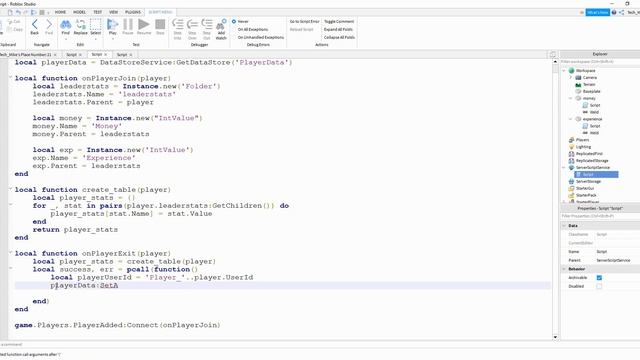Select the experience part in Explorer
The image size is (640, 360).
click(x=589, y=119)
